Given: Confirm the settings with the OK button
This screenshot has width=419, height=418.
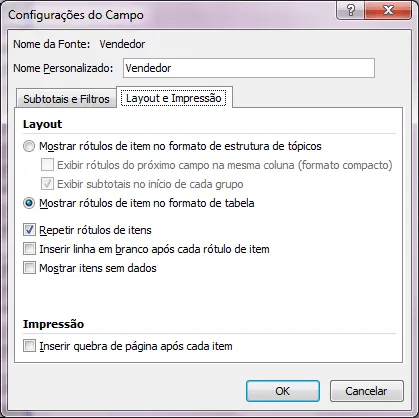Looking at the screenshot, I should click(x=283, y=391).
